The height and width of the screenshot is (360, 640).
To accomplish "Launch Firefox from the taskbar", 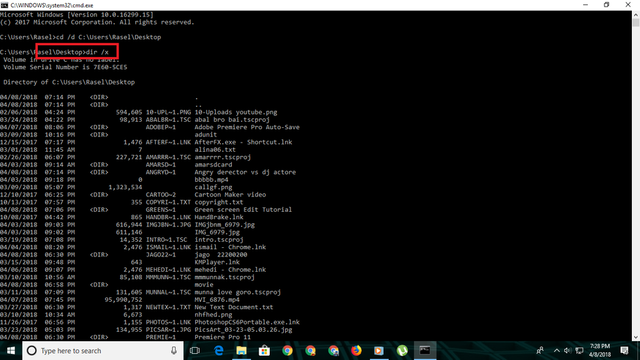I will click(356, 351).
